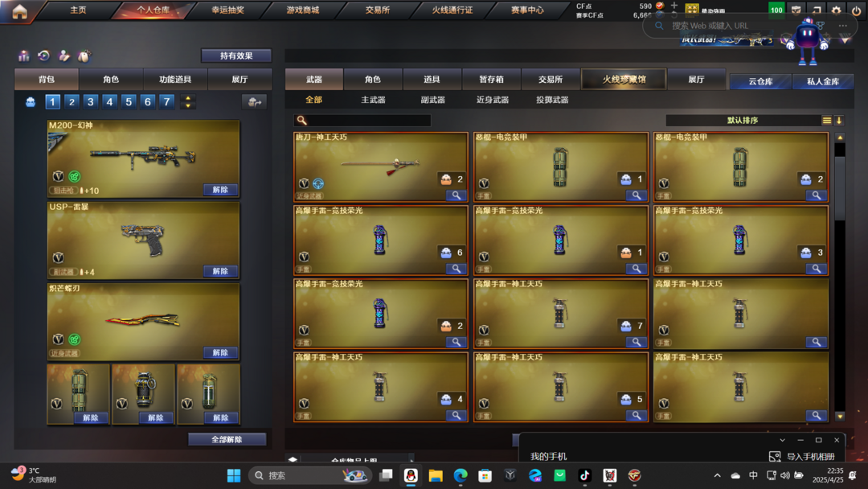Click the magnifier on 高爆手雷-神工天巧 card with count 5
The width and height of the screenshot is (868, 489).
point(636,415)
